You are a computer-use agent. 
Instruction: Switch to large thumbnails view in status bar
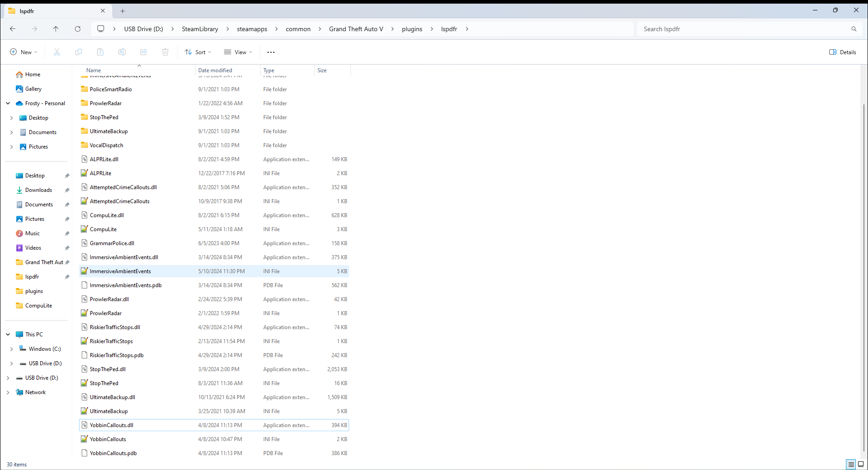click(x=861, y=464)
